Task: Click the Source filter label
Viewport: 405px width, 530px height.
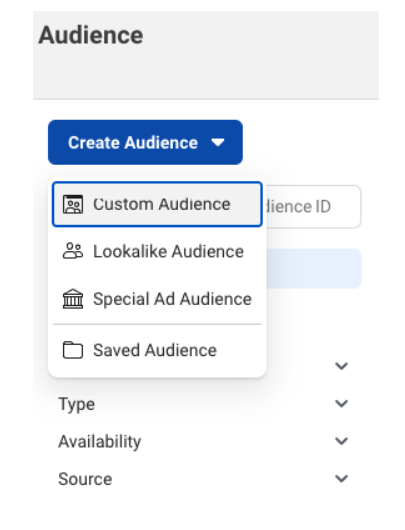Action: click(x=85, y=479)
